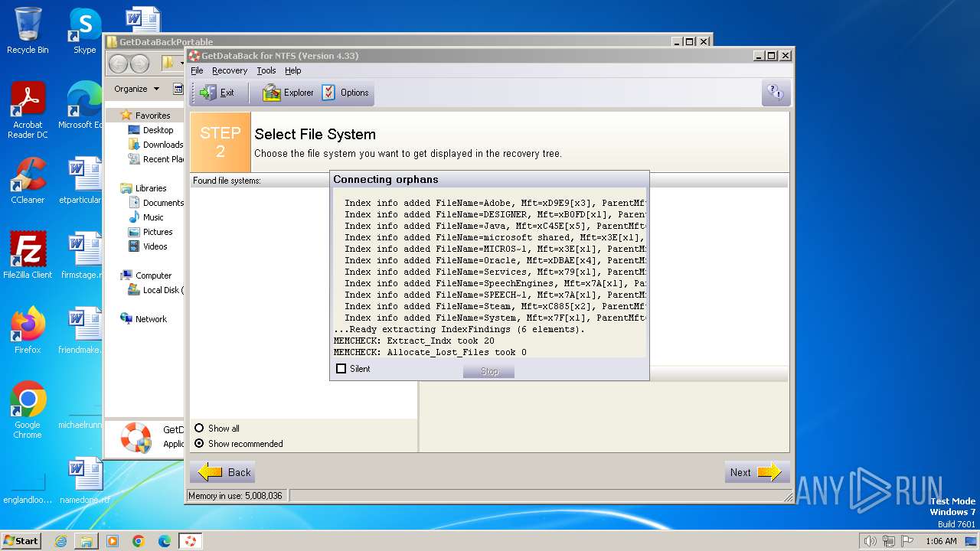The width and height of the screenshot is (980, 551).
Task: Click the Action Center flag tray icon
Action: [x=906, y=541]
